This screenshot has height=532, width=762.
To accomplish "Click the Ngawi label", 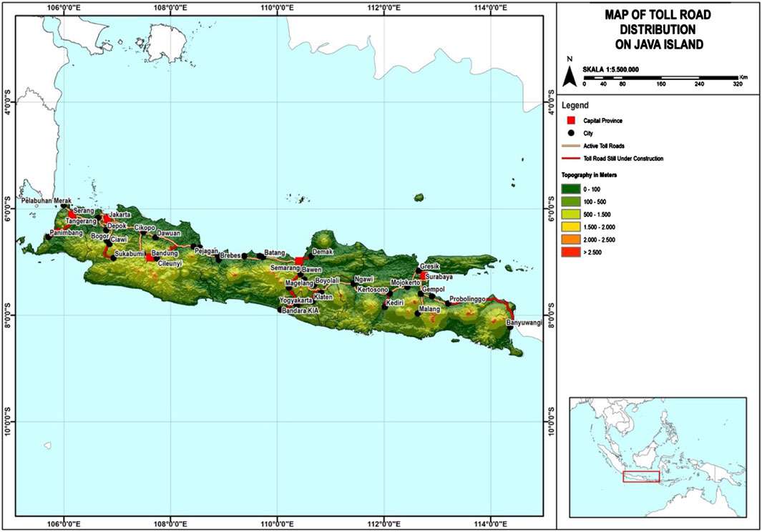I will click(364, 280).
